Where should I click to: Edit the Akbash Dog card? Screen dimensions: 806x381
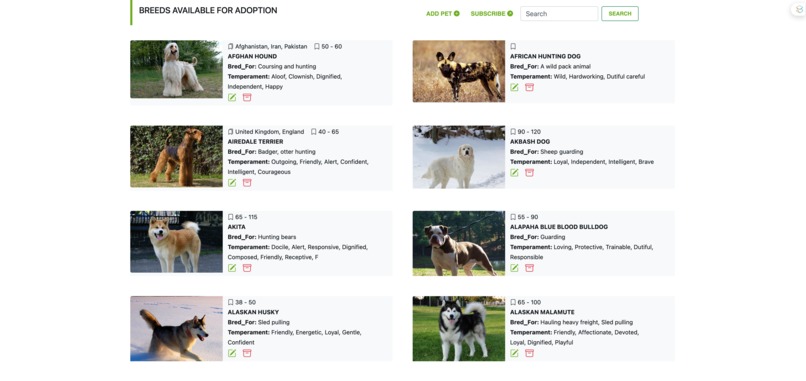tap(514, 173)
